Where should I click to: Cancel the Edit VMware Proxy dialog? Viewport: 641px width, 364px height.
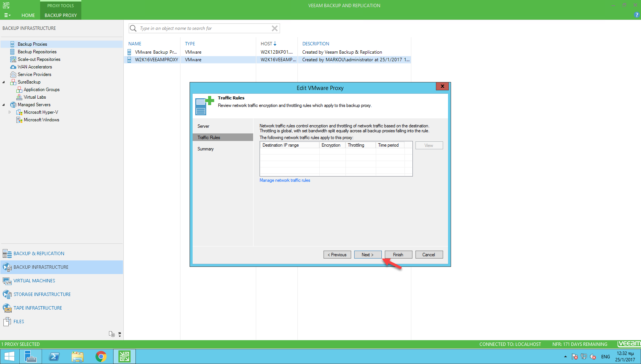(x=429, y=255)
